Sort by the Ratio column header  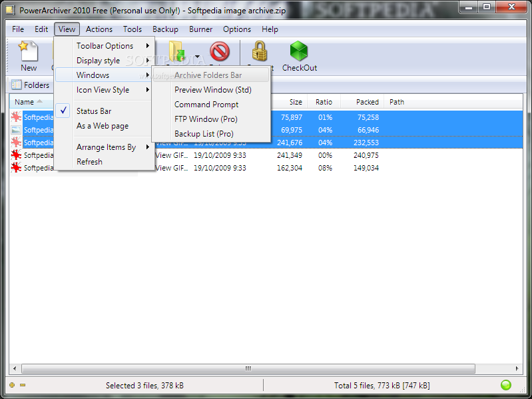point(324,102)
